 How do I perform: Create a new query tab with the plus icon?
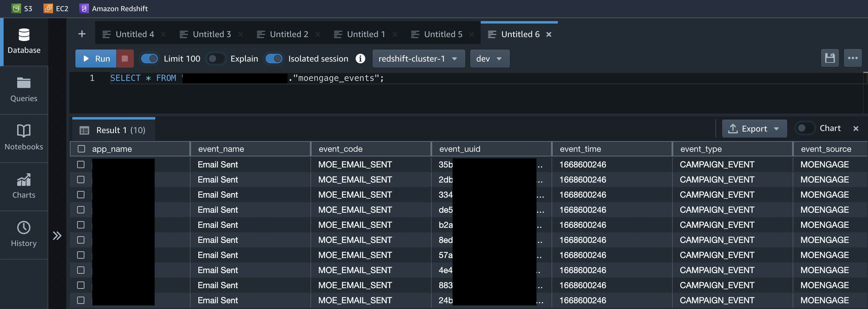tap(82, 33)
